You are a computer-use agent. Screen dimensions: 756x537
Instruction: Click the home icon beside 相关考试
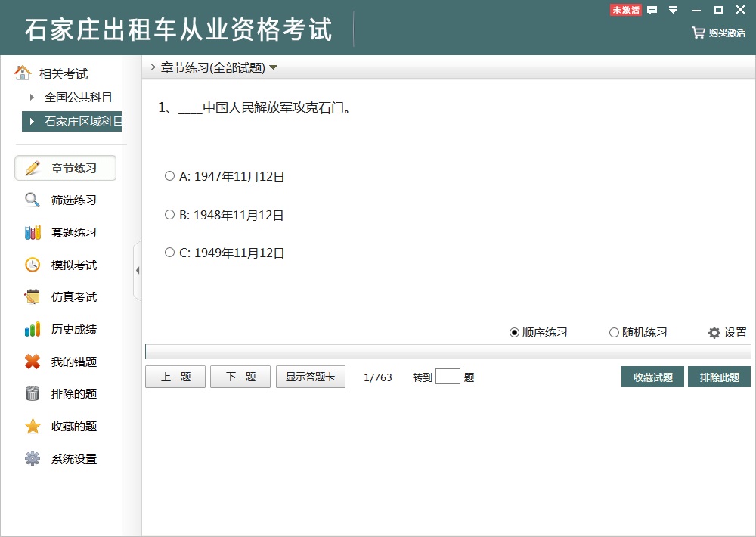[22, 73]
